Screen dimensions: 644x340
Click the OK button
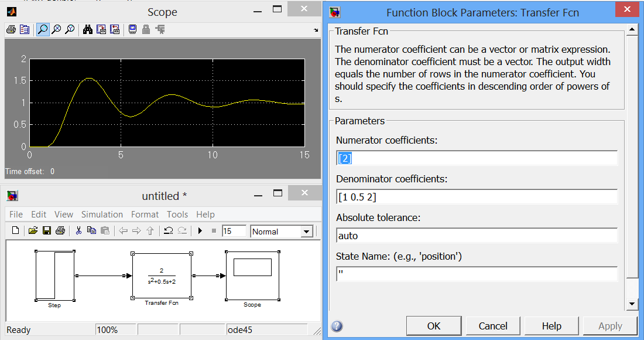click(434, 326)
